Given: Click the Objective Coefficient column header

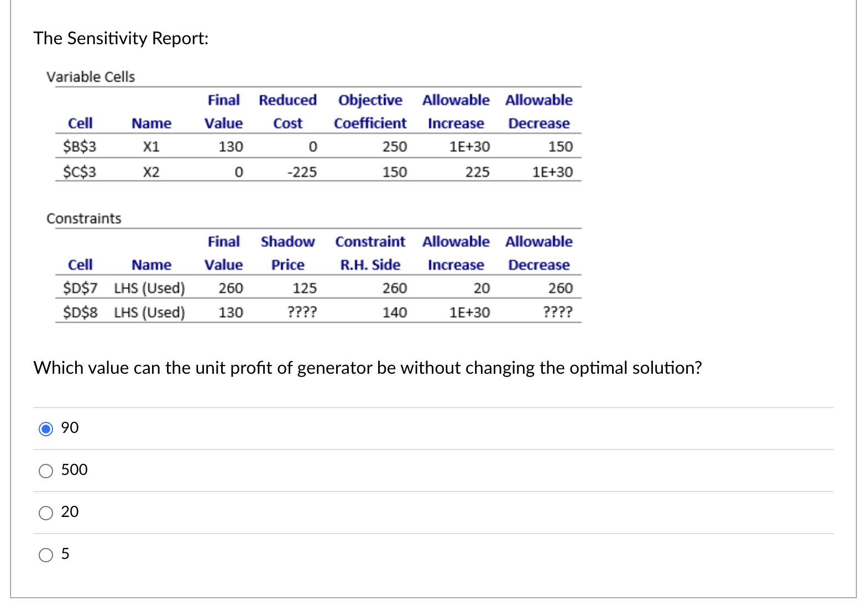Looking at the screenshot, I should (370, 111).
